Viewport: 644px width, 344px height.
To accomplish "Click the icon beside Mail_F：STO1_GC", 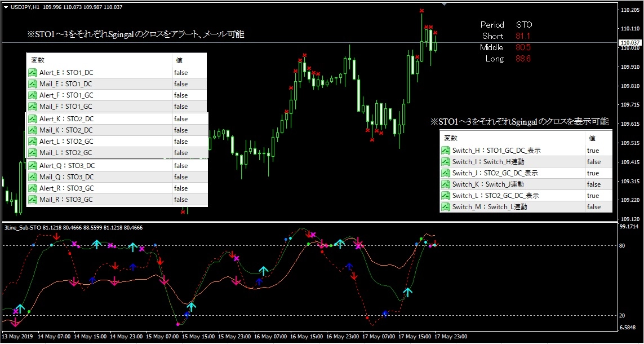I will 33,107.
